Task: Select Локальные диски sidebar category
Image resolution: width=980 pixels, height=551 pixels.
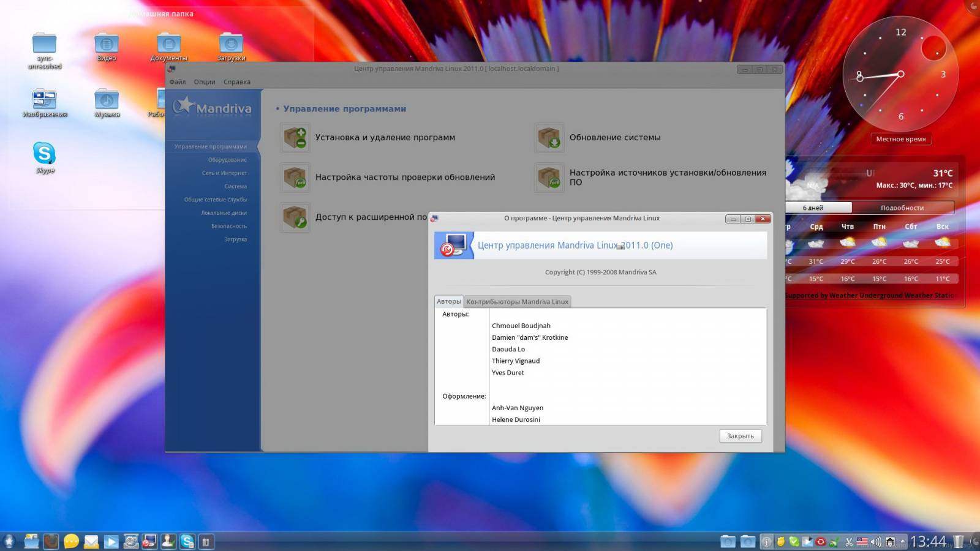Action: (x=224, y=213)
